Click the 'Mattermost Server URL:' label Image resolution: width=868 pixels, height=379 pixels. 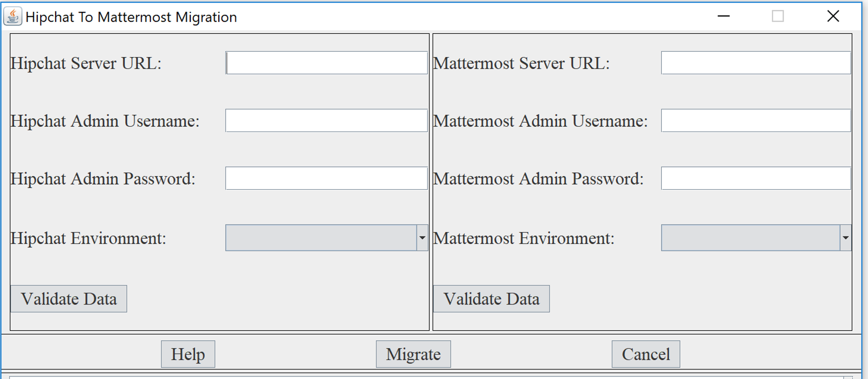pos(522,64)
